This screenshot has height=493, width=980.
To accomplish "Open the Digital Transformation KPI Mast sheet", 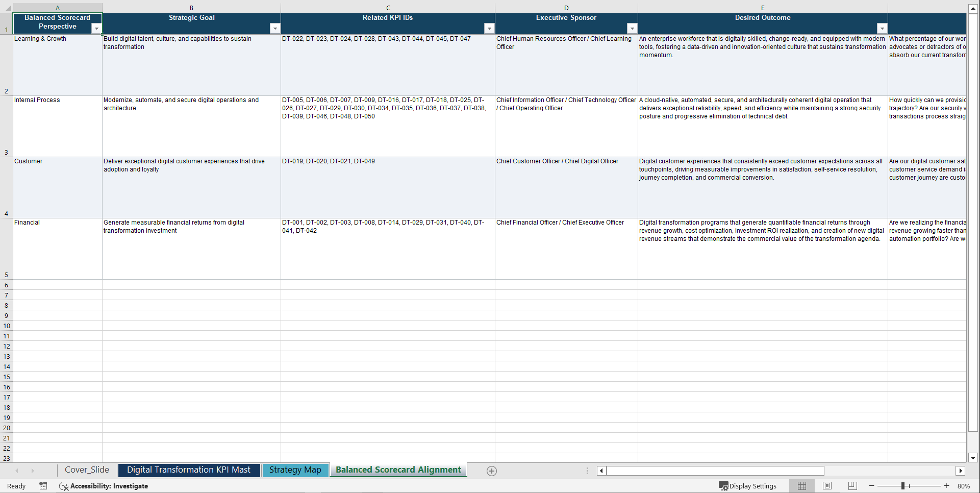I will click(x=189, y=470).
